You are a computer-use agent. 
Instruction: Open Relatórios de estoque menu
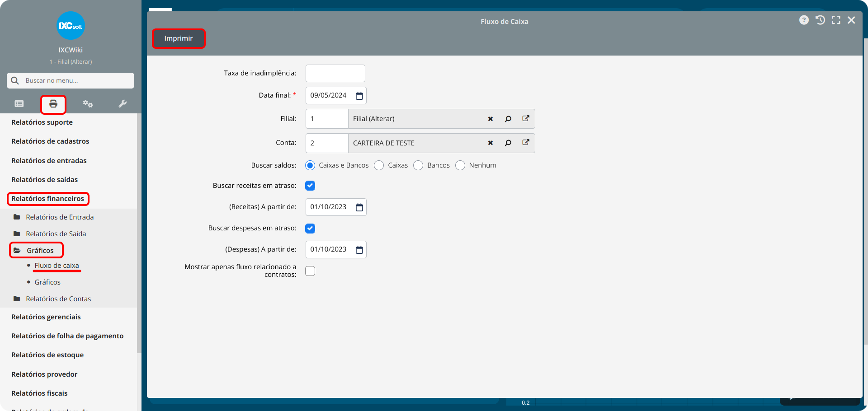click(47, 355)
